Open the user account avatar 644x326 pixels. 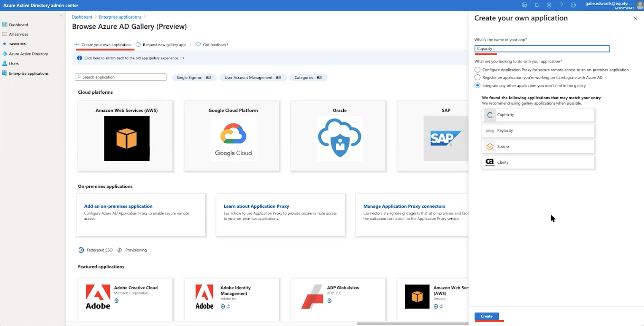pyautogui.click(x=640, y=5)
